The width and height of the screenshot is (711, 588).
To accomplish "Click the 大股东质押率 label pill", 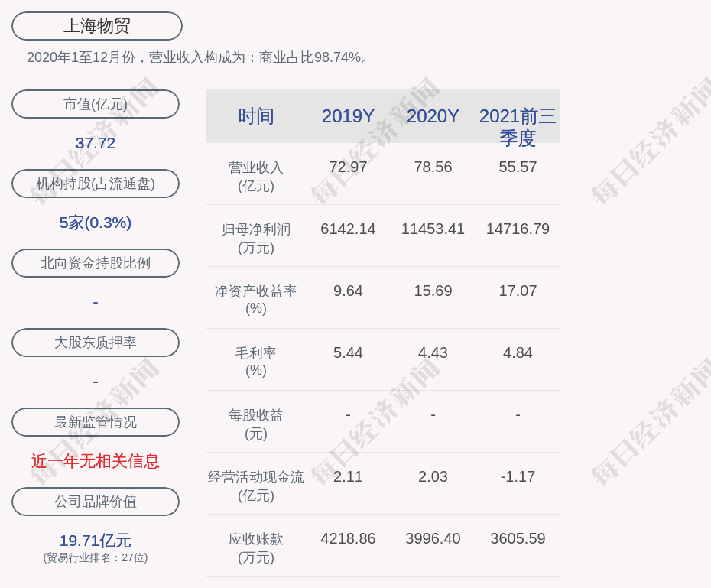I will [96, 343].
